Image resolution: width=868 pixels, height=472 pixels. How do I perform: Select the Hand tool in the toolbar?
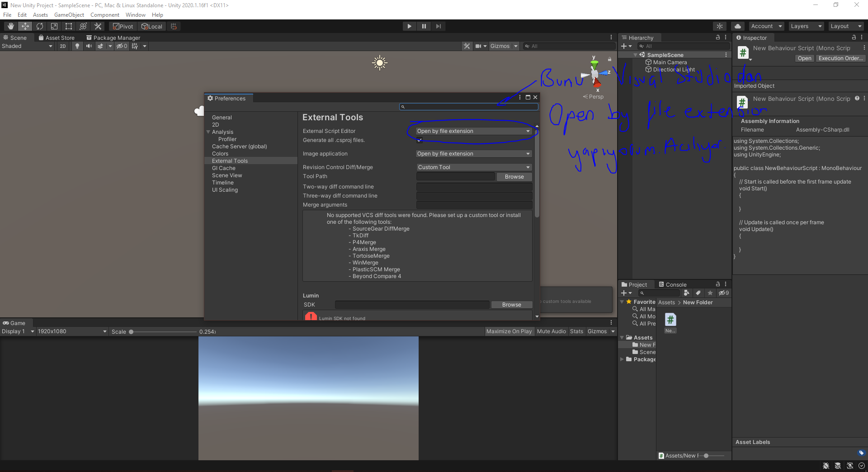point(10,26)
